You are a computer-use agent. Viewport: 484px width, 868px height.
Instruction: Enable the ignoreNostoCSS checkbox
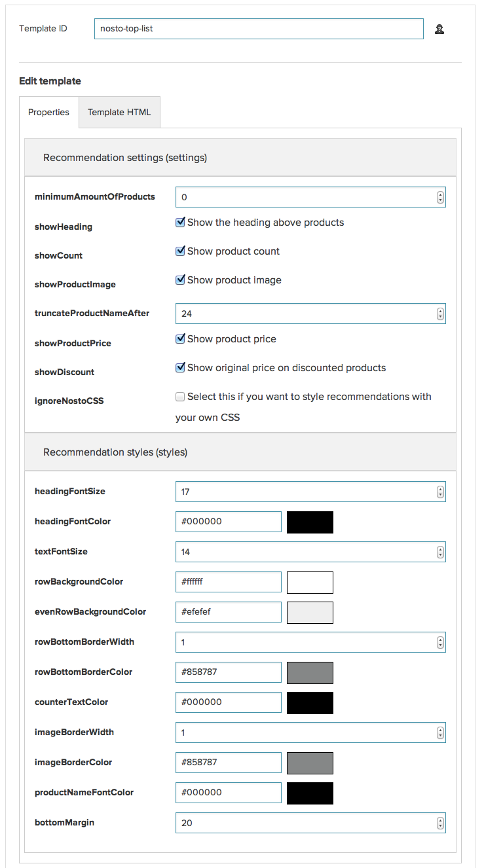pos(180,397)
